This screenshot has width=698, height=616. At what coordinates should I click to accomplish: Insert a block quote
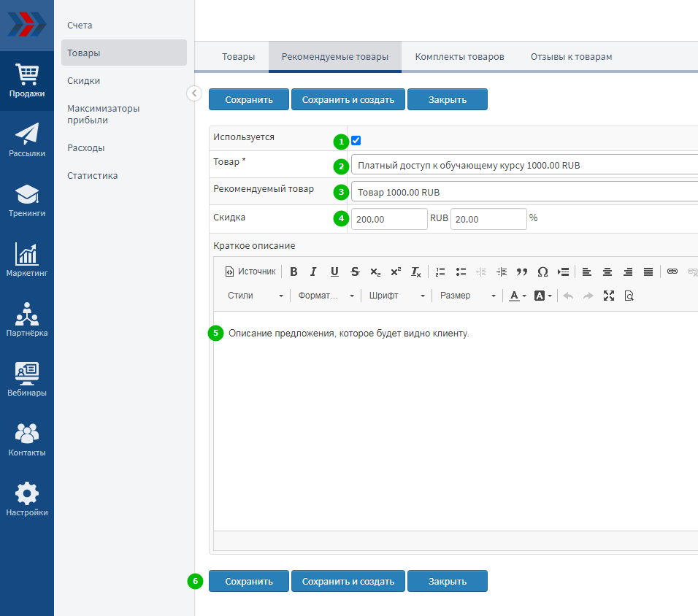pos(522,272)
